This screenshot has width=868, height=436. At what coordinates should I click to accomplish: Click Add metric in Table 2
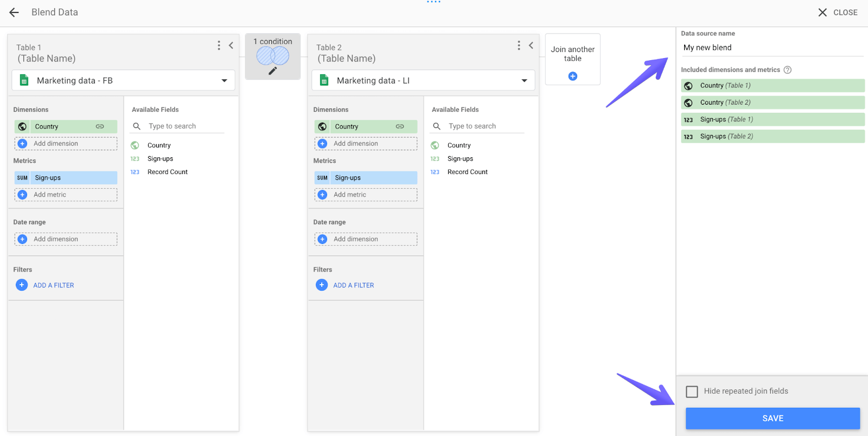[x=350, y=195]
